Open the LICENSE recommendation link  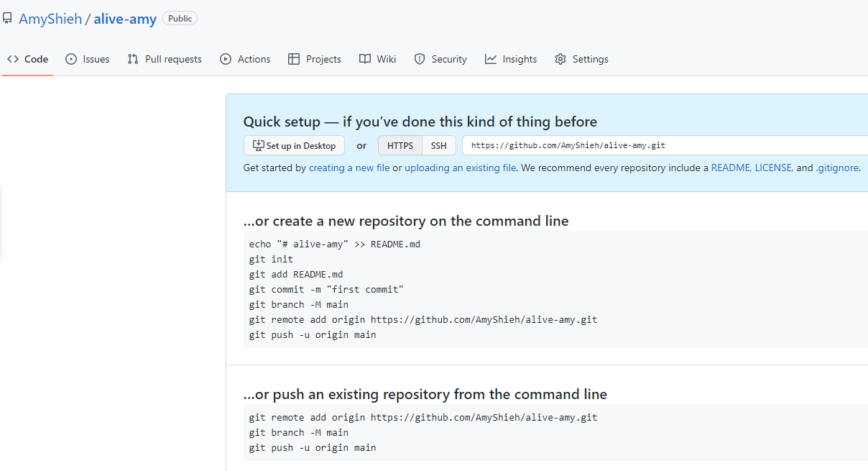point(773,168)
